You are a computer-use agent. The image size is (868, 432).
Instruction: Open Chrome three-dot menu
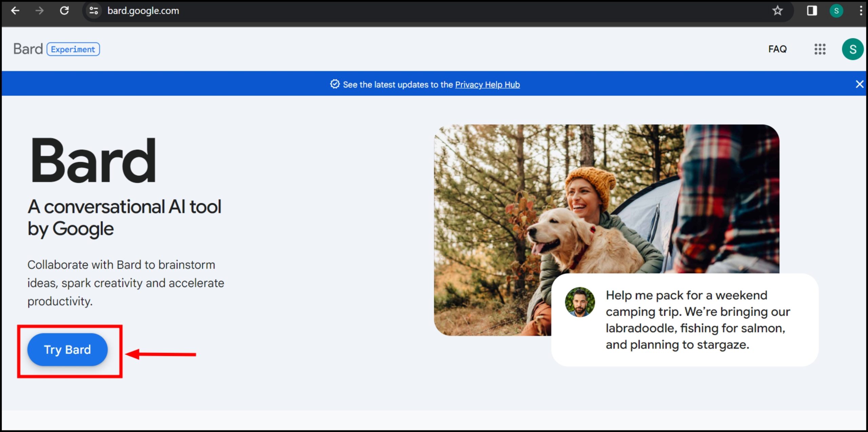tap(861, 11)
